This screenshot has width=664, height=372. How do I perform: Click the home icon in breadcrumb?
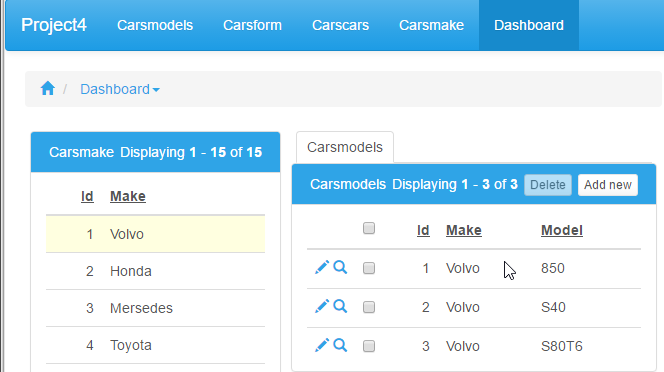click(47, 89)
